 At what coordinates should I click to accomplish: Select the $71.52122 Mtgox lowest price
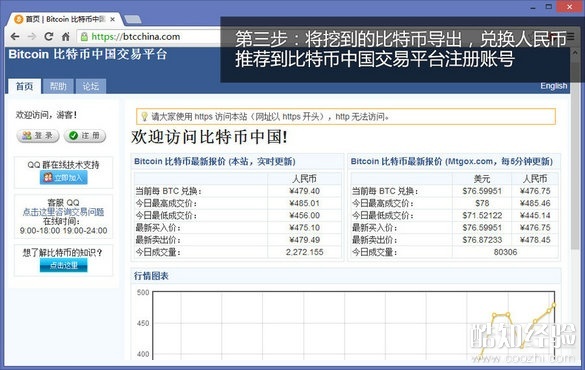(482, 216)
